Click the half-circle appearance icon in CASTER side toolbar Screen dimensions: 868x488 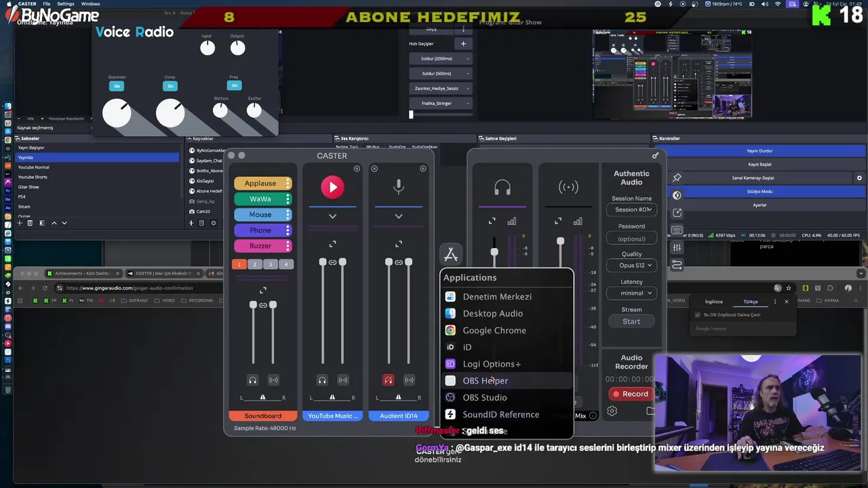tap(677, 195)
